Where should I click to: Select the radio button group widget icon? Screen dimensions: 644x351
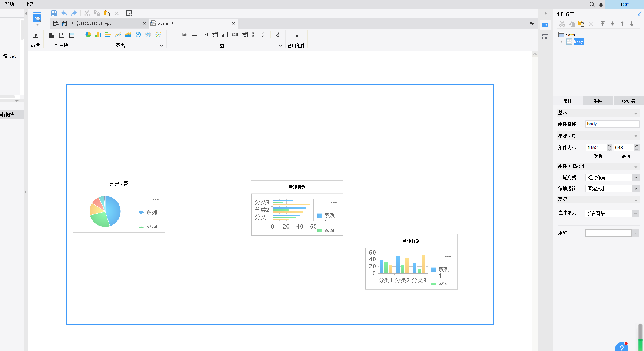(x=254, y=35)
